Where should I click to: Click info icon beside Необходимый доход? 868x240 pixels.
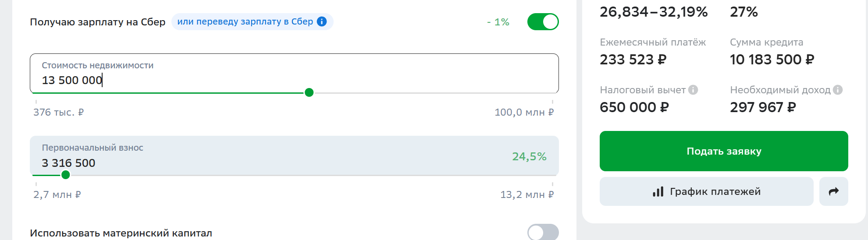(838, 90)
